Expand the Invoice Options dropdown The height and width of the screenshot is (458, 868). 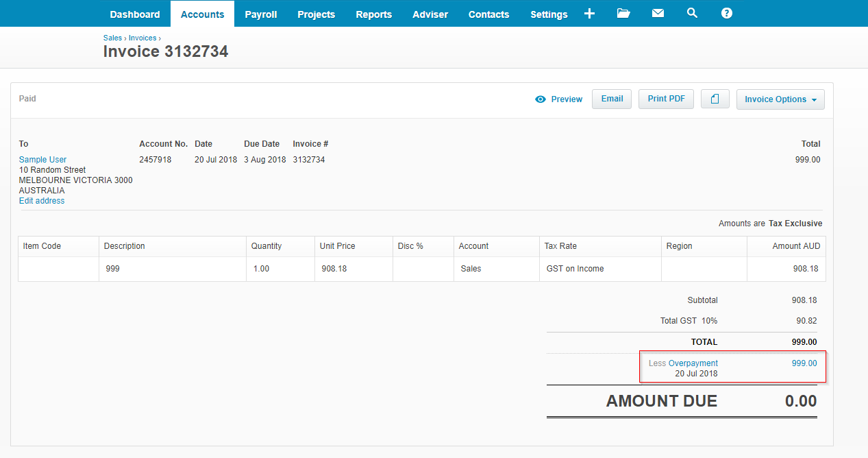780,99
